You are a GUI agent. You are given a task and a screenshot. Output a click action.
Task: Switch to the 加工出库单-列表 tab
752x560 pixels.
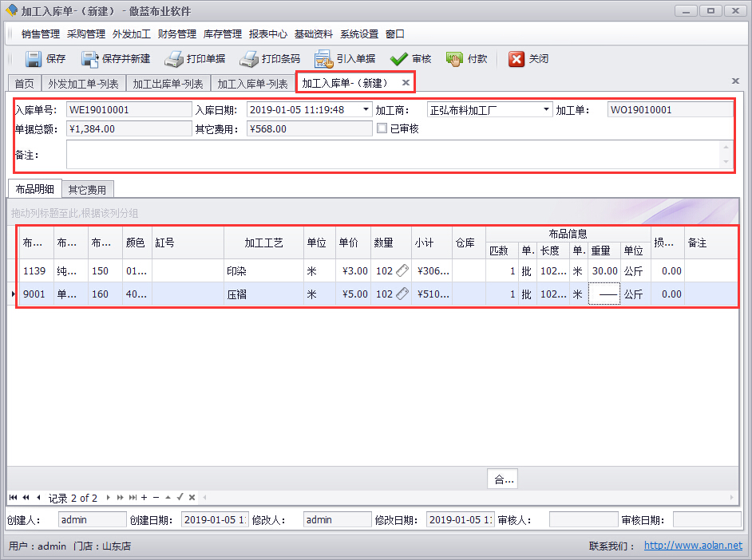coord(168,84)
